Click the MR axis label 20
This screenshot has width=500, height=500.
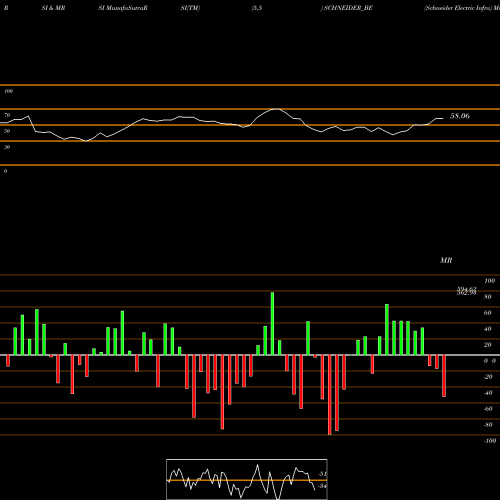tap(488, 345)
